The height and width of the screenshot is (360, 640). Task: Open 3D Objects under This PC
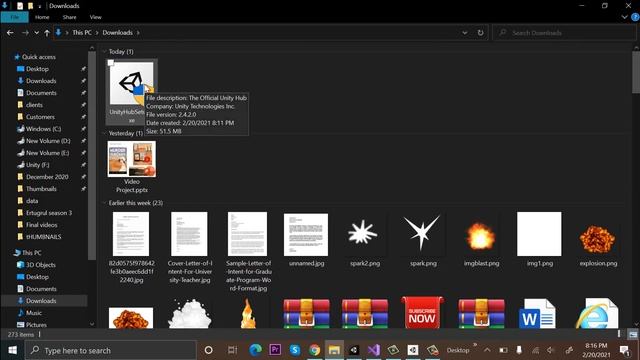pos(40,265)
